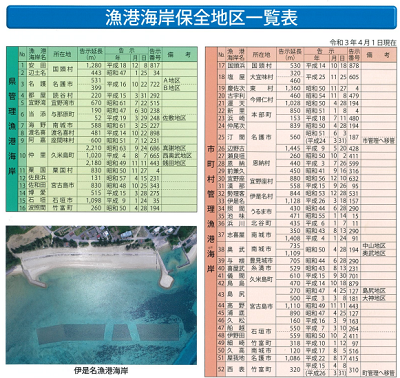The image size is (400, 378).
Task: Click the remark 真謝地区
Action: [174, 148]
